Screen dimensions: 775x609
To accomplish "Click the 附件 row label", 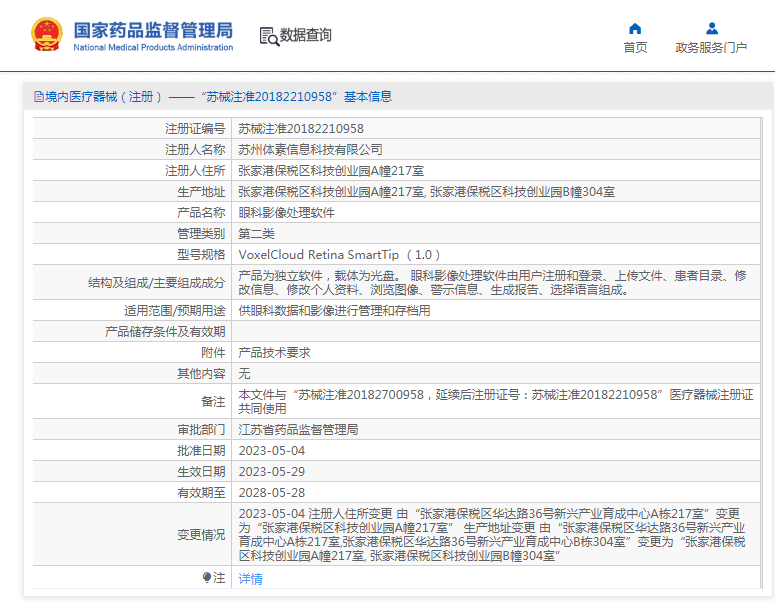I will (214, 352).
